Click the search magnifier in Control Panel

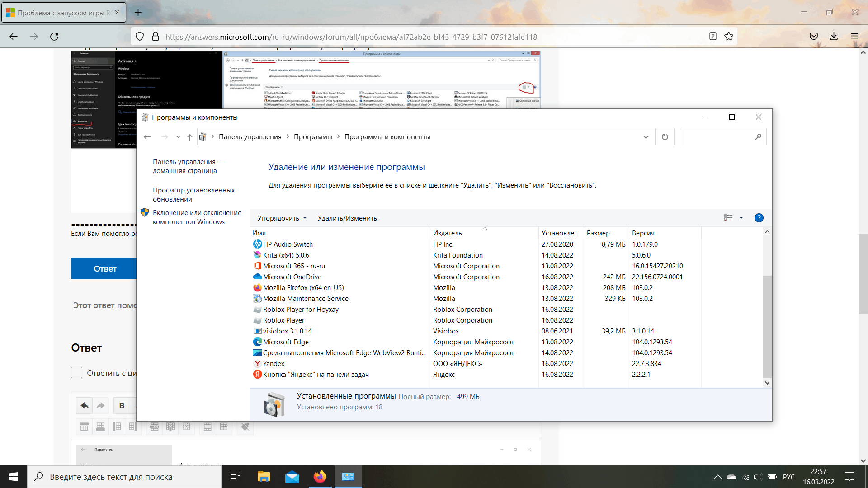pyautogui.click(x=758, y=137)
